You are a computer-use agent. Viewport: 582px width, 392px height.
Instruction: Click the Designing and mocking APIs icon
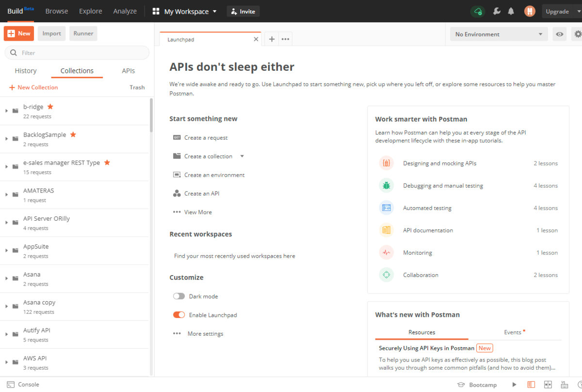[x=386, y=163]
